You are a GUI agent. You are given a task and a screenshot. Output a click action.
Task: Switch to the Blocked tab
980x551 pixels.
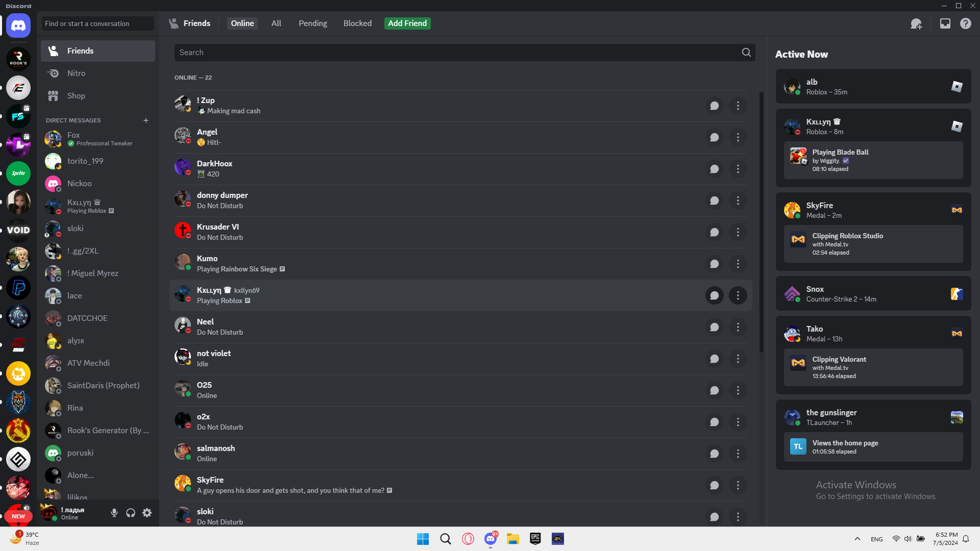(358, 23)
